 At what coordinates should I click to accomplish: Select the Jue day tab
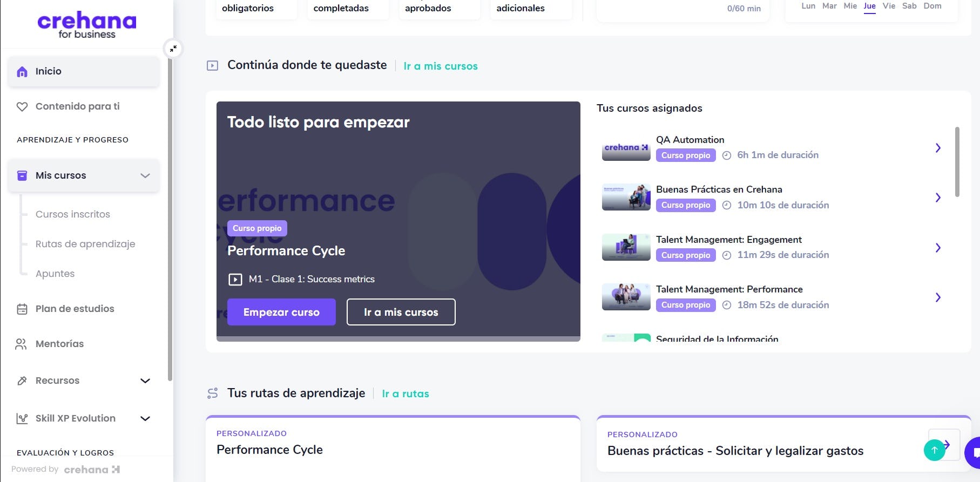[x=869, y=6]
